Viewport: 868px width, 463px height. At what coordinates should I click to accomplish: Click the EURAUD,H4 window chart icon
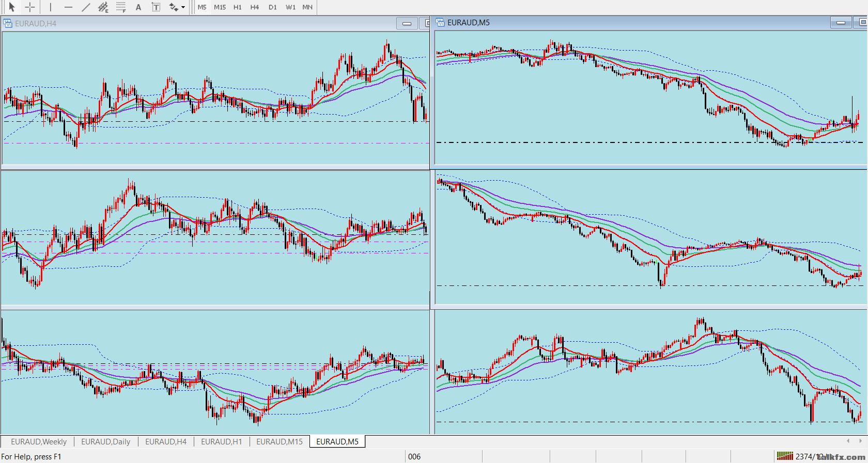(x=8, y=23)
